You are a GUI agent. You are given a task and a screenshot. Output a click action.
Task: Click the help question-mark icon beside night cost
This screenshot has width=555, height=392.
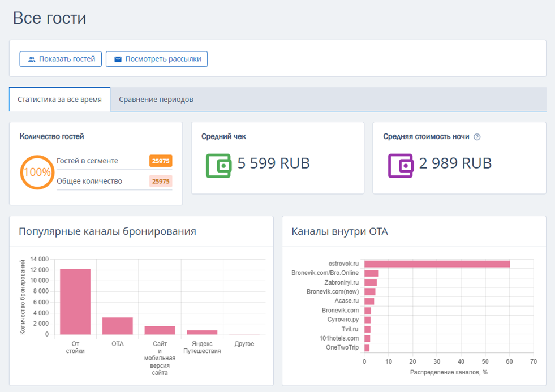coord(477,137)
